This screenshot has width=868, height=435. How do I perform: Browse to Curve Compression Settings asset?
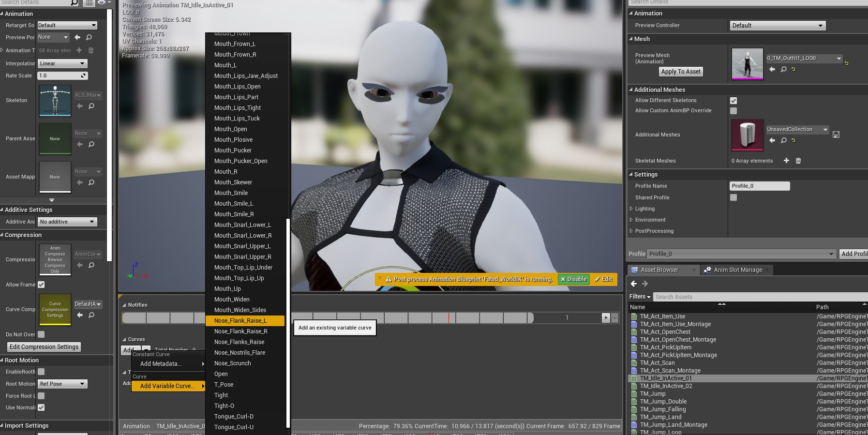91,315
